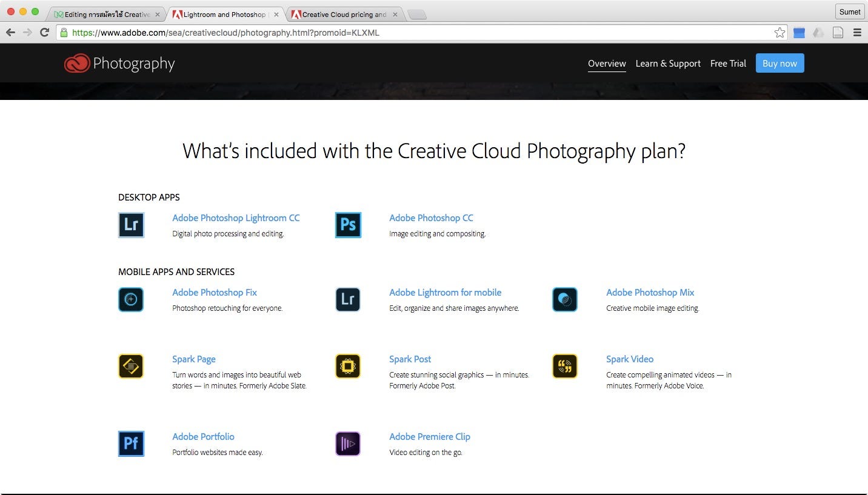Click the Creative Cloud Photography logo
The height and width of the screenshot is (495, 868).
pyautogui.click(x=119, y=63)
